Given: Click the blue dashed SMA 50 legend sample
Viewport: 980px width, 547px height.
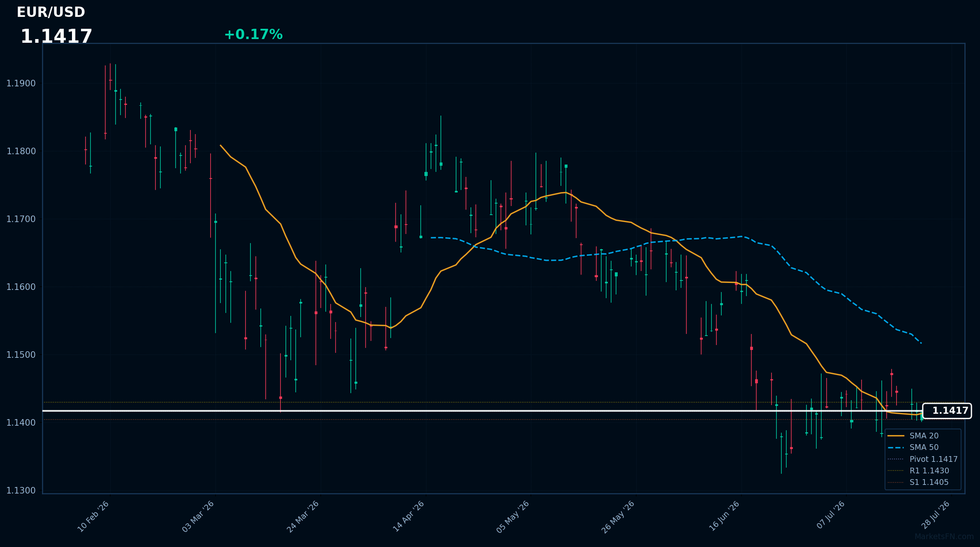Looking at the screenshot, I should tap(896, 447).
